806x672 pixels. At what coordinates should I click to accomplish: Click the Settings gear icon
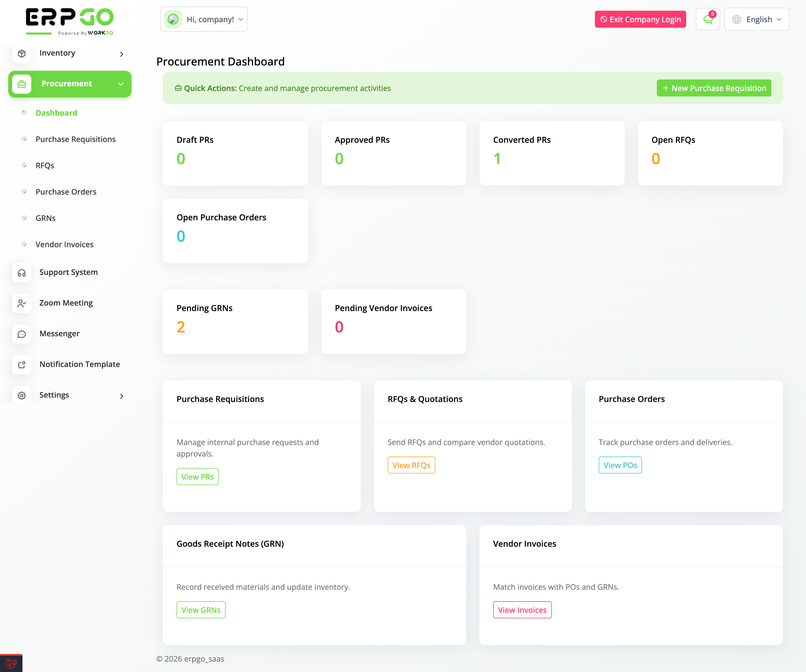point(22,395)
